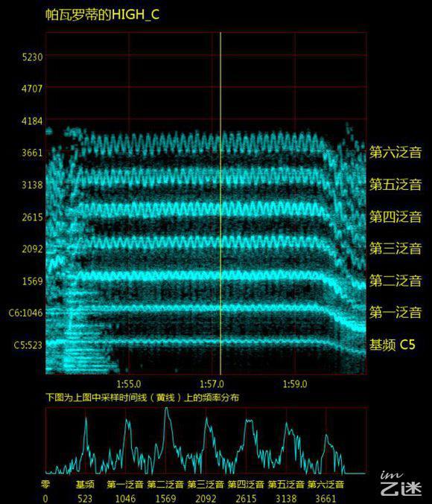Select the 第四泛音 label beside the spectrogram

pyautogui.click(x=396, y=217)
